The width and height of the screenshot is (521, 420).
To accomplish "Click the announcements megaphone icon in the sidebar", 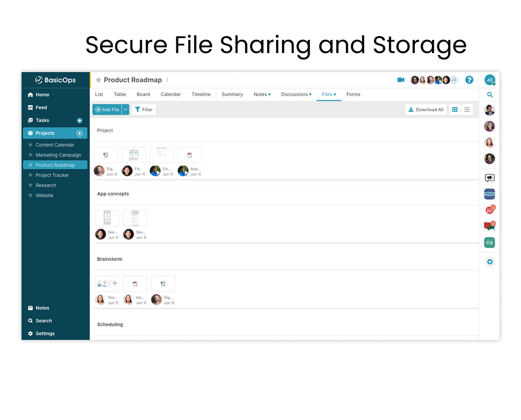I will coord(489,177).
